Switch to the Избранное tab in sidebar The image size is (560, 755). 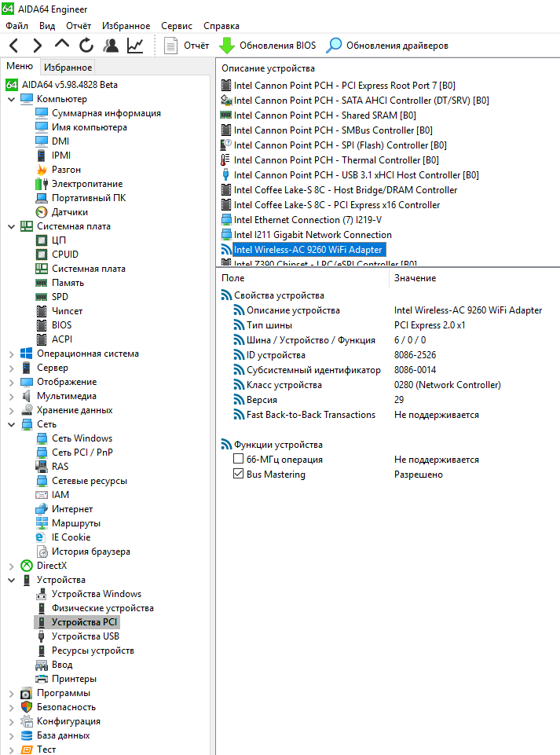(x=68, y=67)
